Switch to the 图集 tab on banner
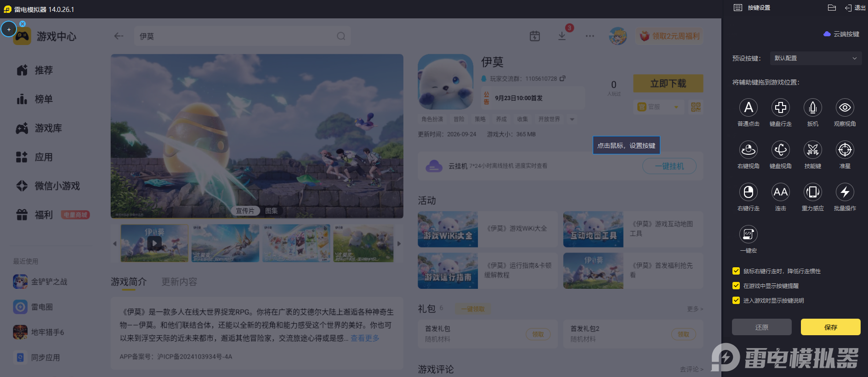The height and width of the screenshot is (377, 868). point(272,211)
